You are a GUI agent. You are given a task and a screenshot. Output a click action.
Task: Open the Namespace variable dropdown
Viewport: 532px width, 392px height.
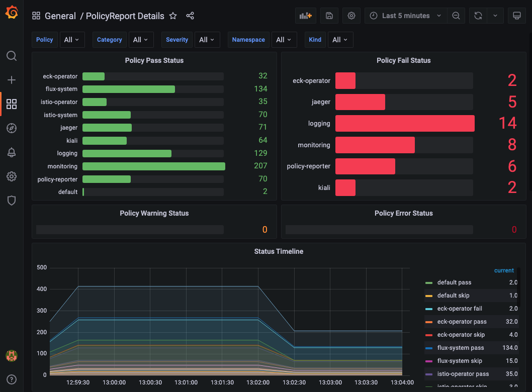click(x=284, y=39)
